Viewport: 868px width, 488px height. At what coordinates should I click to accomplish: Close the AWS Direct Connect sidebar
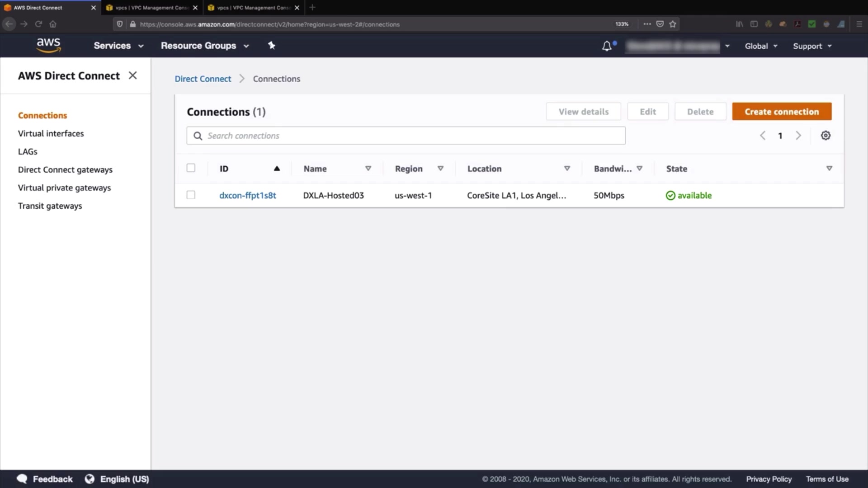tap(132, 75)
